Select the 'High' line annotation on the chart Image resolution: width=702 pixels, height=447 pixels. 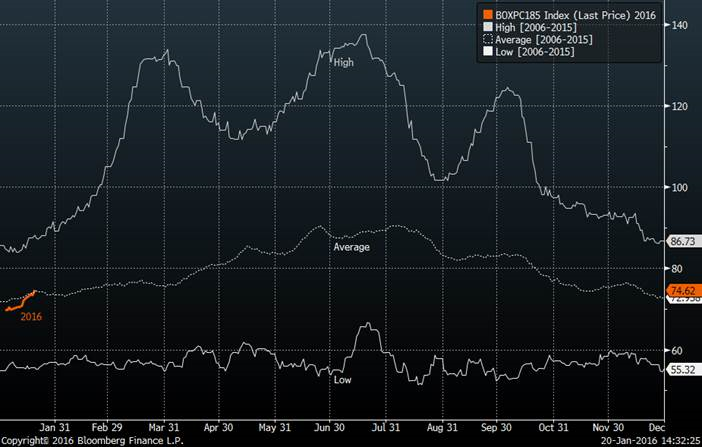coord(344,63)
